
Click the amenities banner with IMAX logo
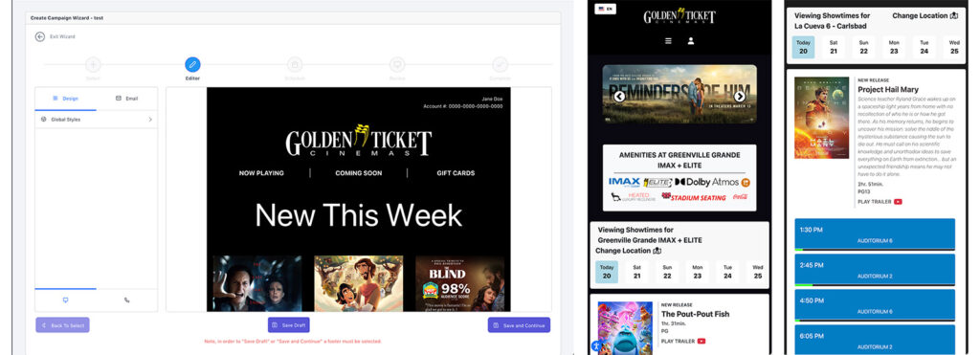(679, 178)
